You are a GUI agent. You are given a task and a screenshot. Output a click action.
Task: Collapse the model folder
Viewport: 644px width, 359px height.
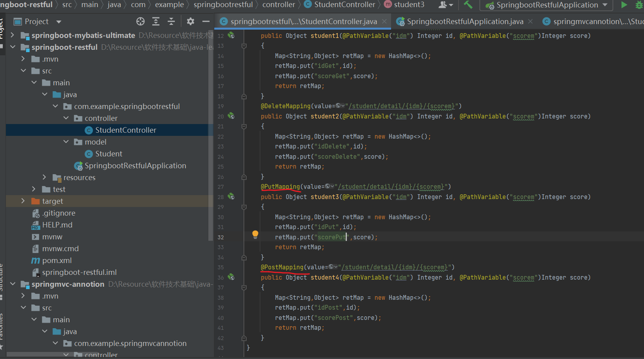point(66,142)
